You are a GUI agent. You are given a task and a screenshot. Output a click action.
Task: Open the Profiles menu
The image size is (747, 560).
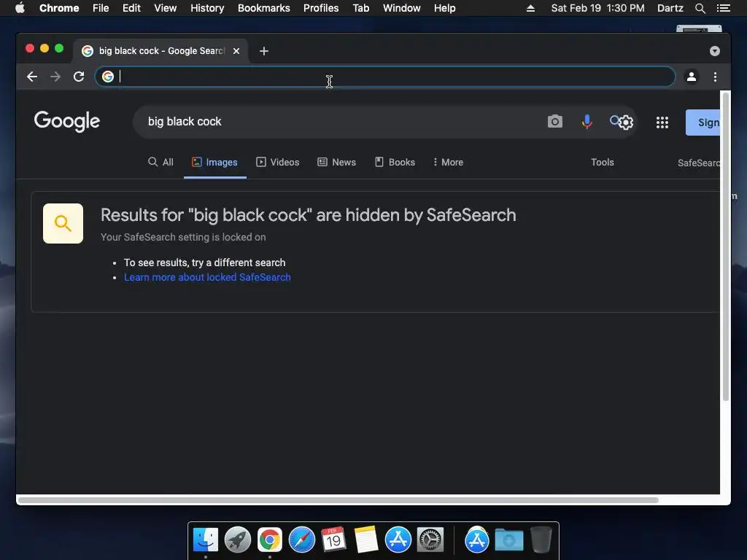[321, 8]
